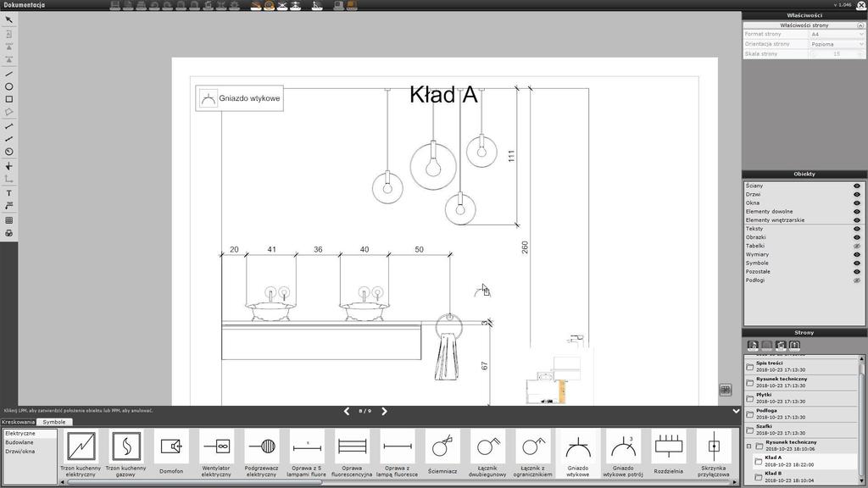Image resolution: width=868 pixels, height=488 pixels.
Task: Choose the straight line drawing tool
Action: click(x=8, y=74)
